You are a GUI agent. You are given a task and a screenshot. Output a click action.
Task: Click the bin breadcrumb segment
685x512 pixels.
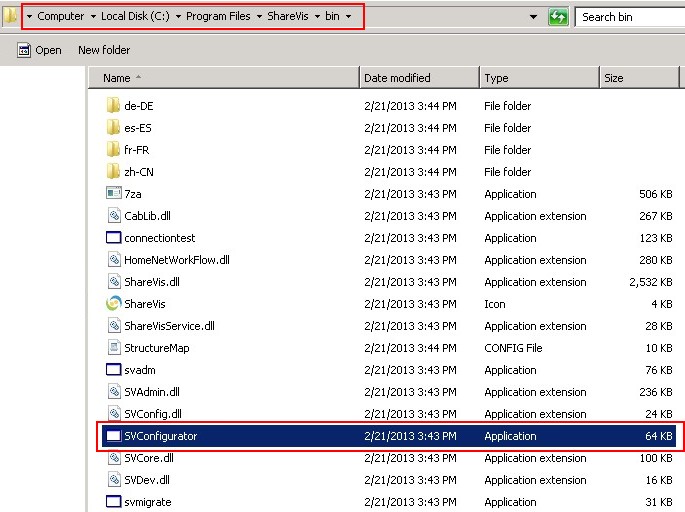click(x=332, y=16)
